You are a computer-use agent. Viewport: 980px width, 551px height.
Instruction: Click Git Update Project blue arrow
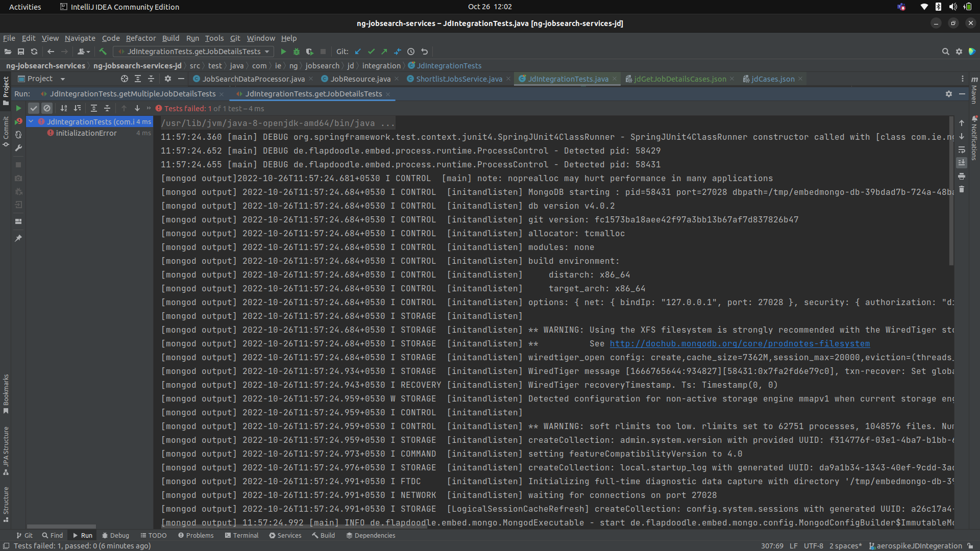click(x=358, y=52)
